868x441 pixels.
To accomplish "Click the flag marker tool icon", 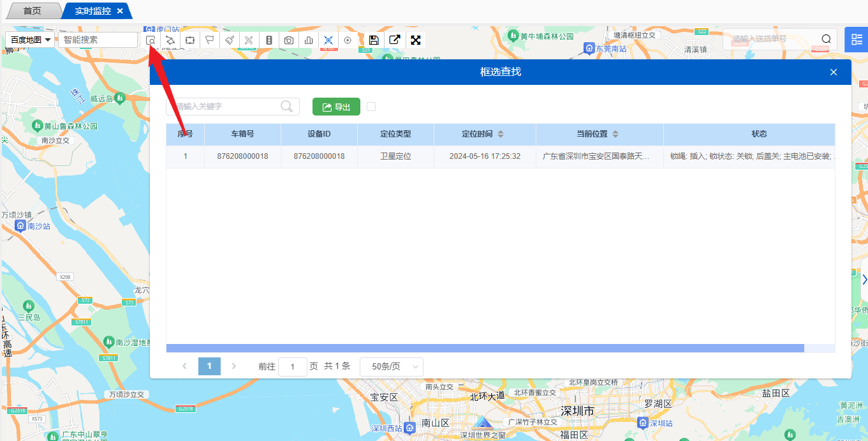I will click(x=209, y=40).
